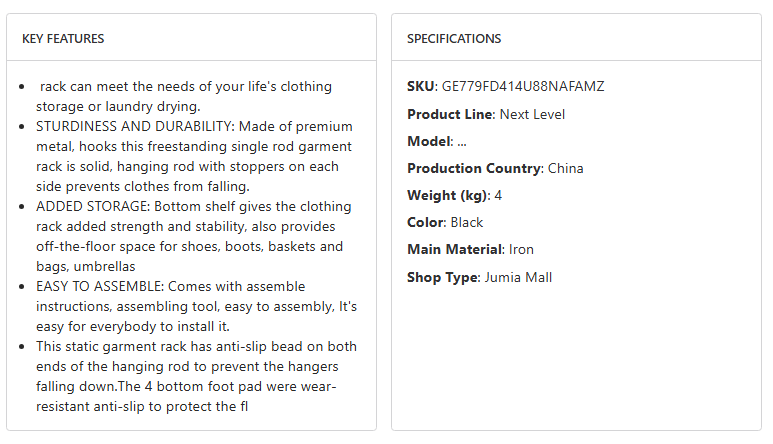Image resolution: width=773 pixels, height=444 pixels.
Task: Click the SPECIFICATIONS heading
Action: pyautogui.click(x=454, y=39)
